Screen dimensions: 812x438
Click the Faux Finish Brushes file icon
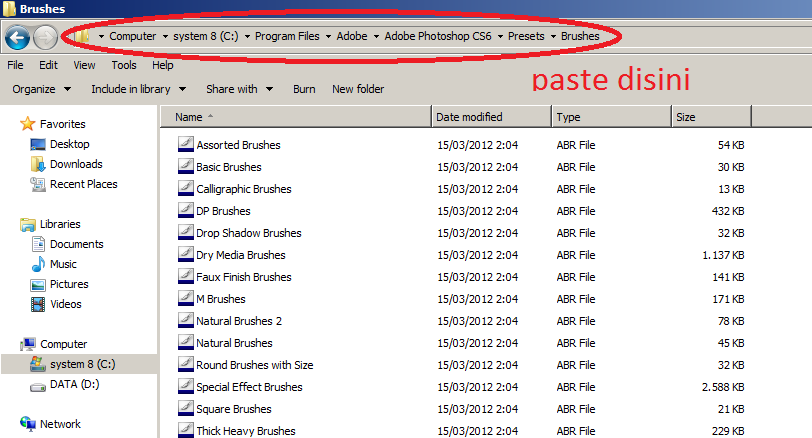(185, 276)
